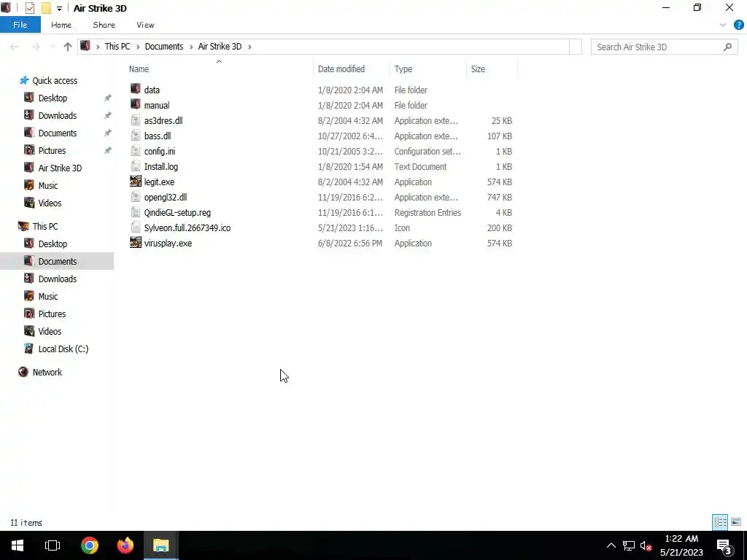The height and width of the screenshot is (560, 747).
Task: Sort by Name column header
Action: point(139,69)
